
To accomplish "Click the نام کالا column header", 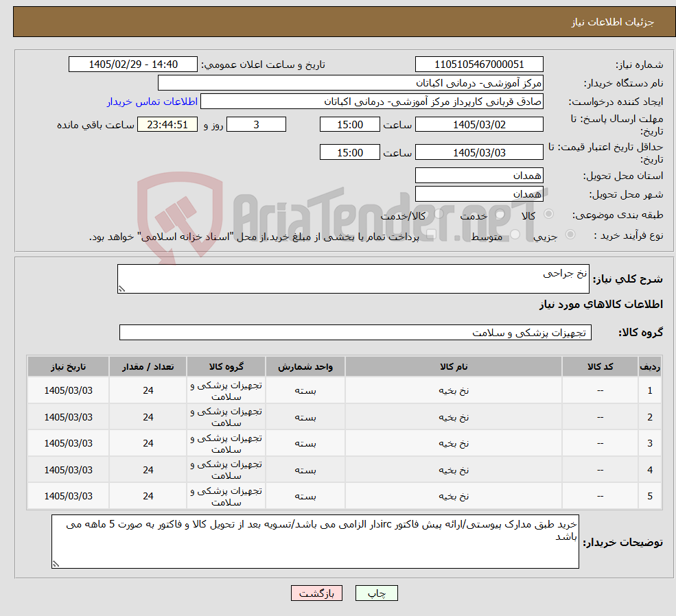I will [454, 366].
